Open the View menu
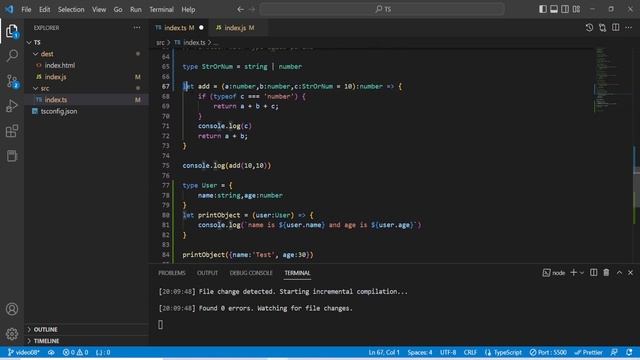640x360 pixels. point(99,9)
